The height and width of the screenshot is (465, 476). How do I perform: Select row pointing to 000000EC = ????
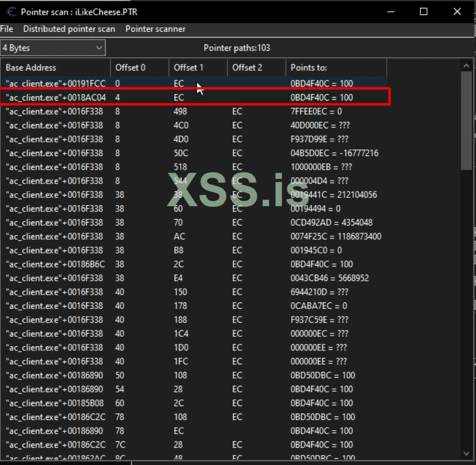click(x=194, y=334)
